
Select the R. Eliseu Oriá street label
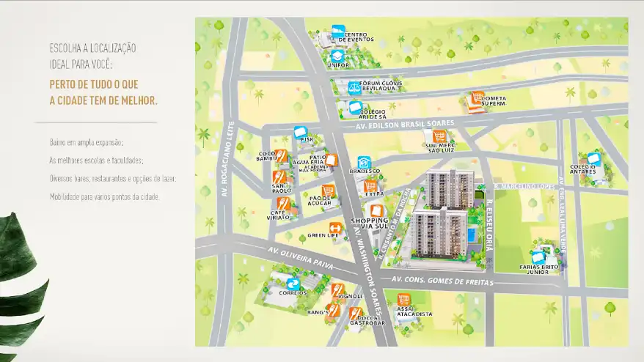pyautogui.click(x=489, y=225)
